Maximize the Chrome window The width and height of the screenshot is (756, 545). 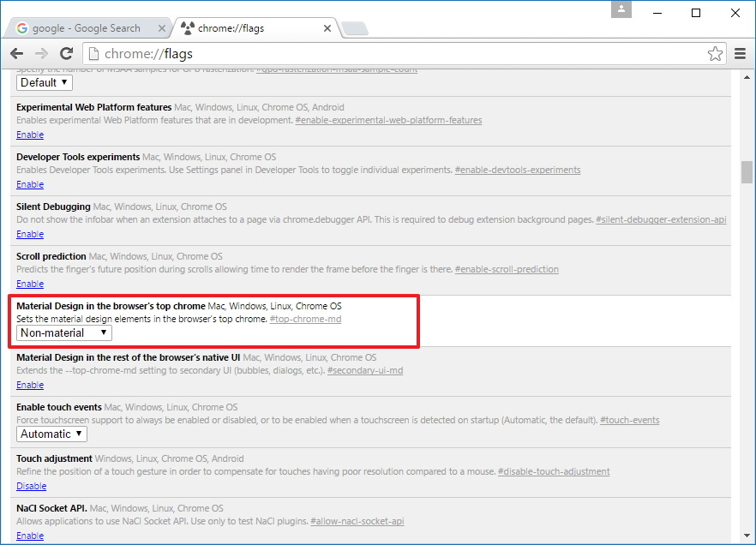[696, 13]
